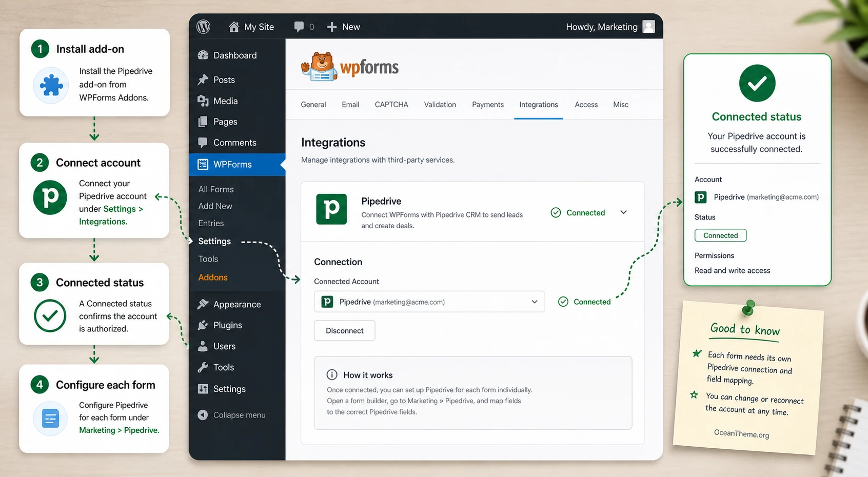Click Read and write access text
The image size is (868, 477).
(x=733, y=270)
